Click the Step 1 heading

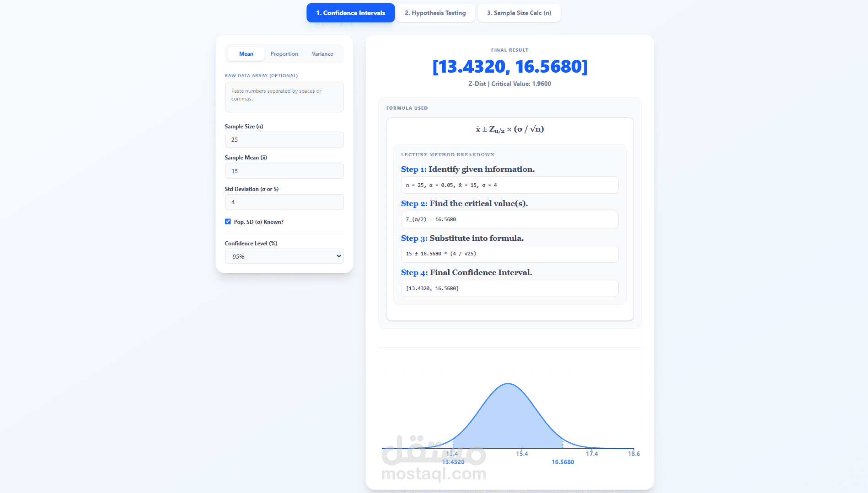click(x=468, y=169)
